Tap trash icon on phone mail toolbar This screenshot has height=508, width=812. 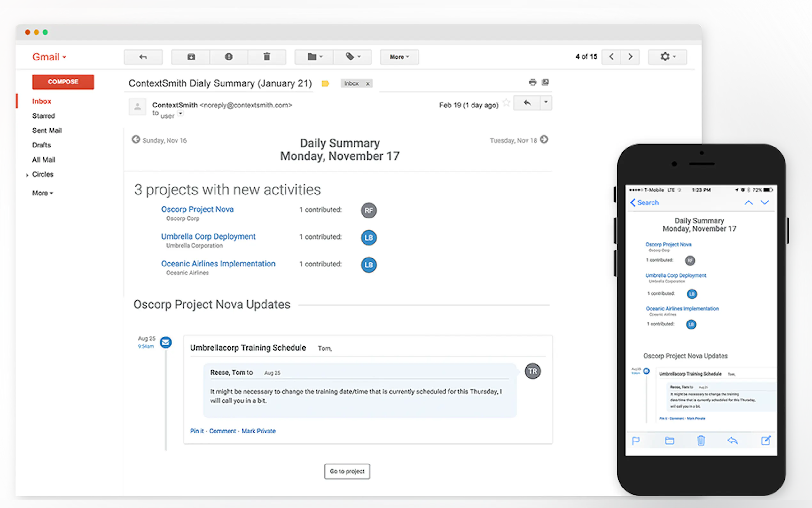click(700, 440)
